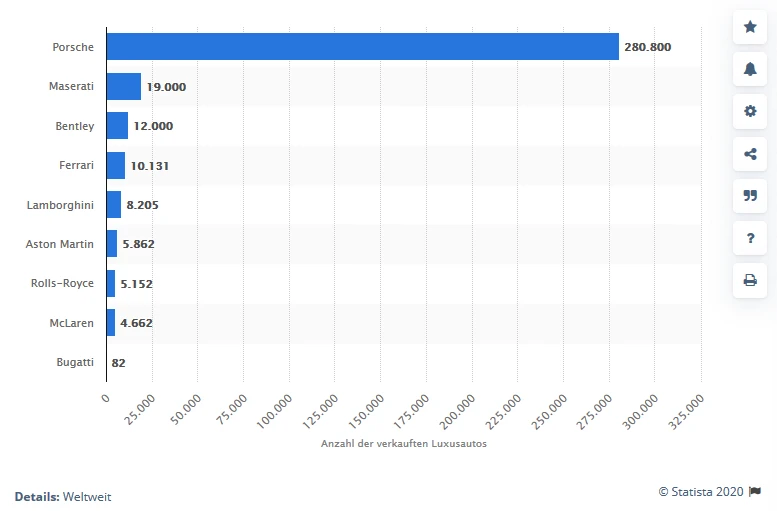Click the quotation mark citation icon
The width and height of the screenshot is (777, 511).
(750, 196)
